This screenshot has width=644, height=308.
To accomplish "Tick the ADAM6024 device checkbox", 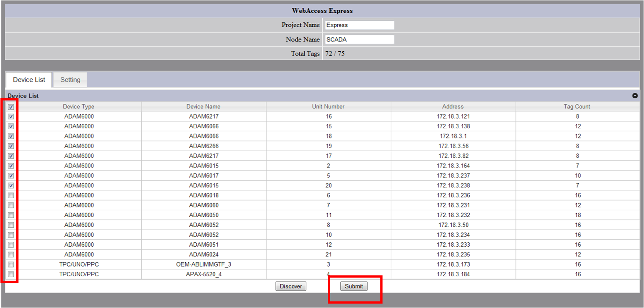I will pos(11,254).
